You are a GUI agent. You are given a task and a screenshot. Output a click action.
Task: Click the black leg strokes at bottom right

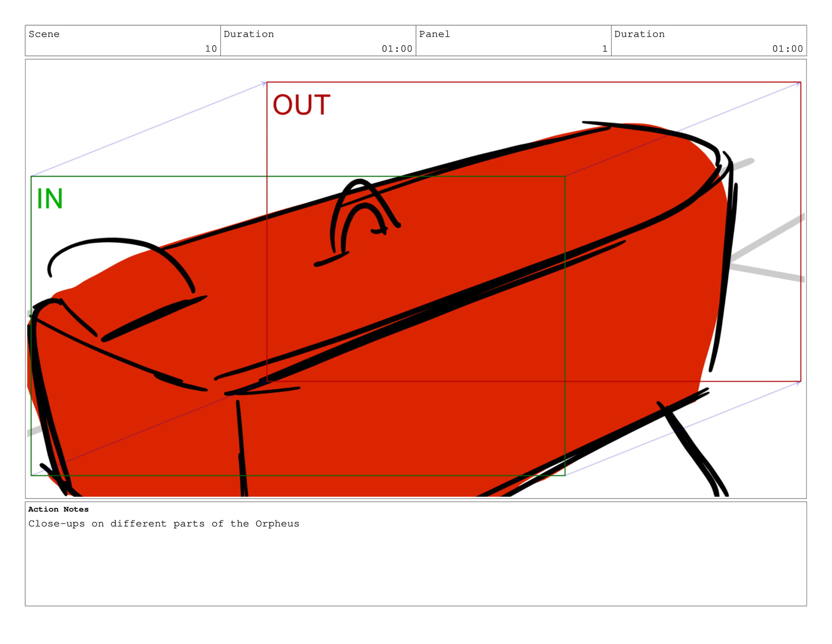coord(693,450)
